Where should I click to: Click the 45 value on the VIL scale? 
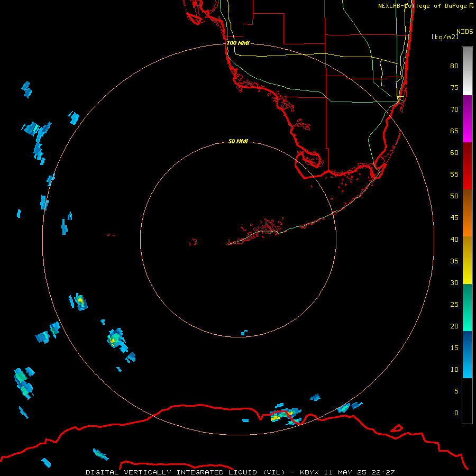454,218
